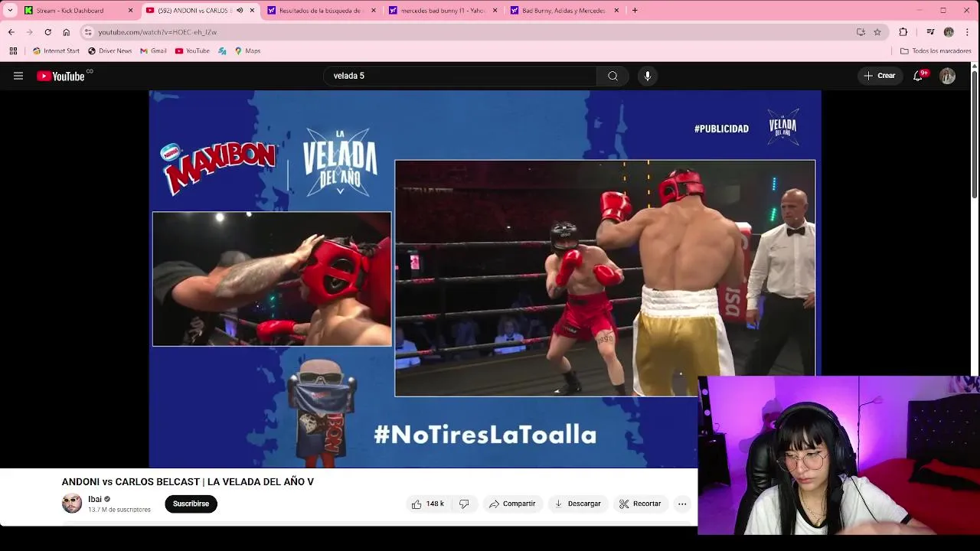980x551 pixels.
Task: Bookmark this page with star icon
Action: tap(877, 32)
